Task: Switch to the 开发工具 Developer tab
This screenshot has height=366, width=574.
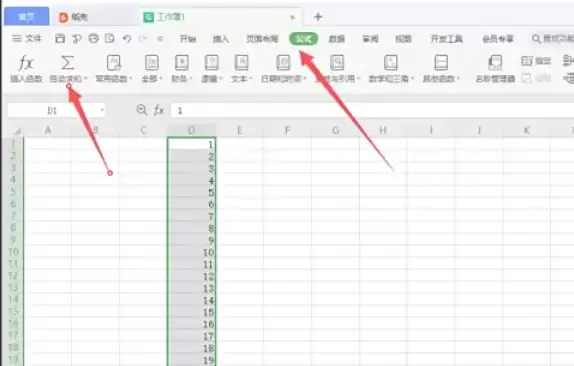Action: click(x=446, y=38)
